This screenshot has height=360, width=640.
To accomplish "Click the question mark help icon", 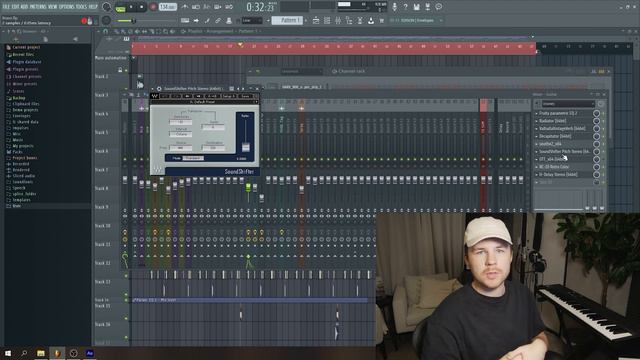I will (405, 7).
